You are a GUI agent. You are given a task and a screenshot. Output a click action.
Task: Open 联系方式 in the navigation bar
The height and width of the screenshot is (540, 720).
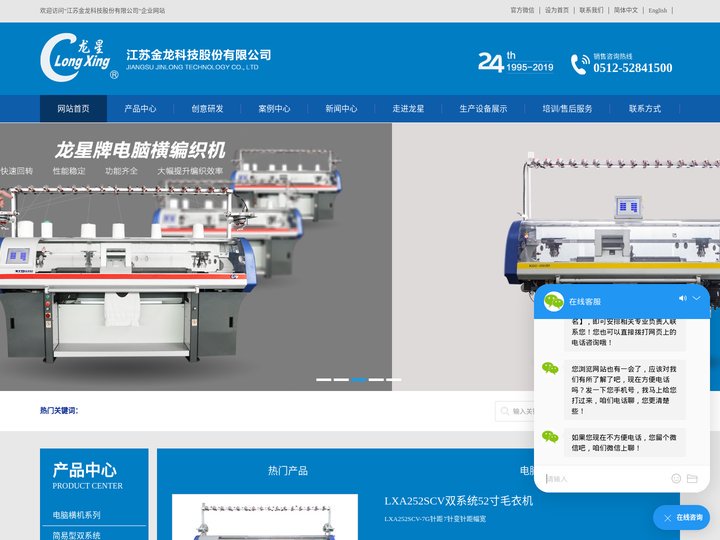(645, 109)
